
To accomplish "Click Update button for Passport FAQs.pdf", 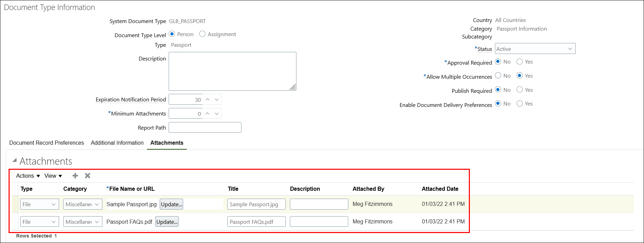I will pos(167,222).
